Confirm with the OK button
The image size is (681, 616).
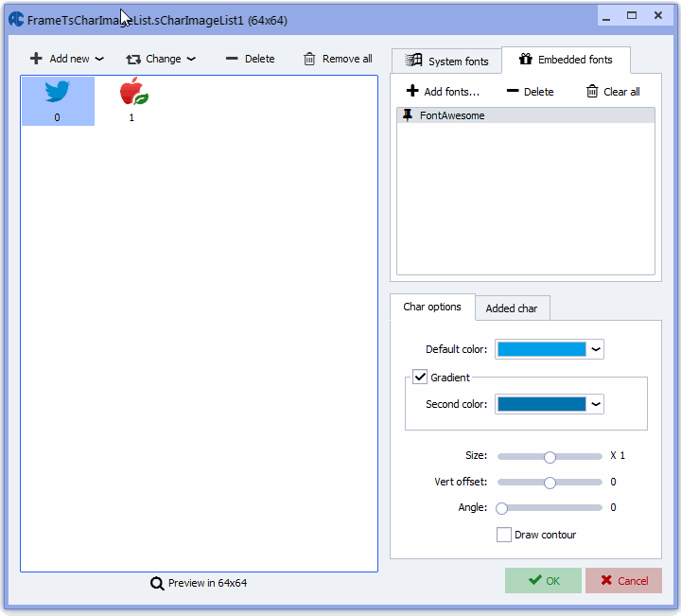click(x=543, y=580)
